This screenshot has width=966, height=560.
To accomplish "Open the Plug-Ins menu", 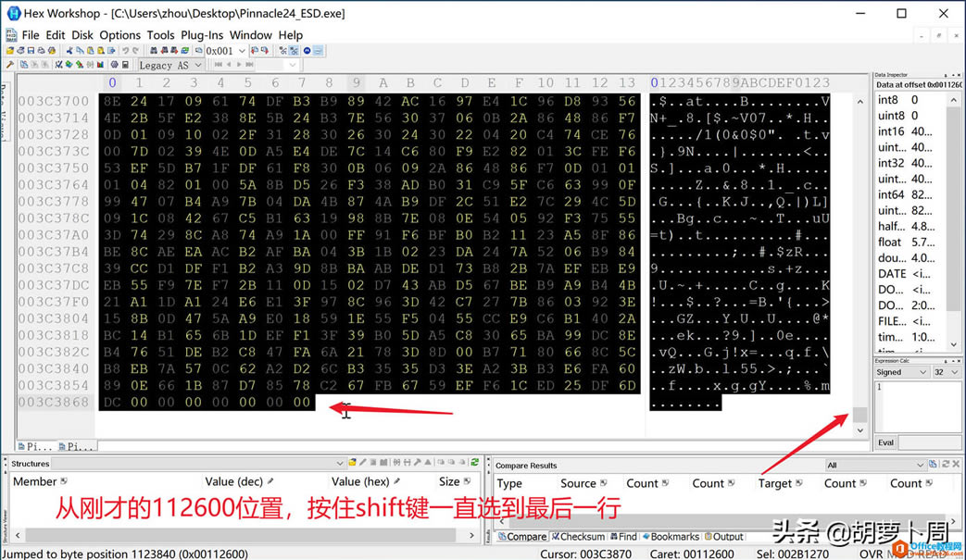I will point(202,35).
